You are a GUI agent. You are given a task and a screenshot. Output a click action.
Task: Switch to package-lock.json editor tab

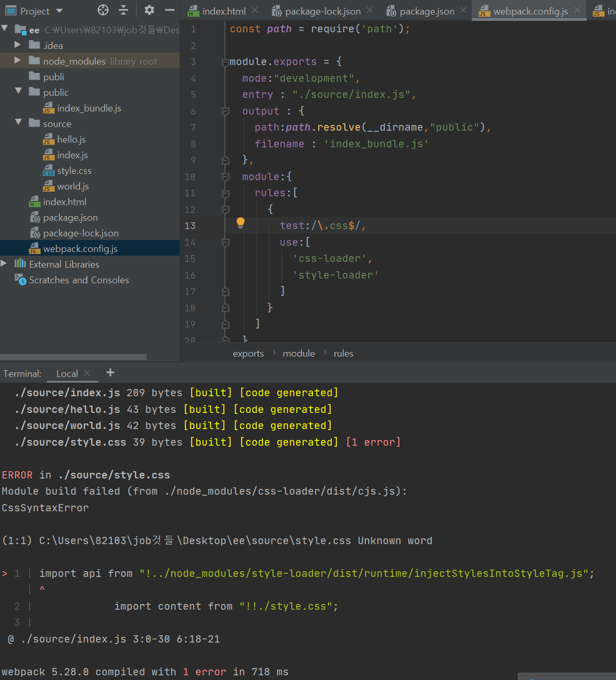tap(323, 11)
